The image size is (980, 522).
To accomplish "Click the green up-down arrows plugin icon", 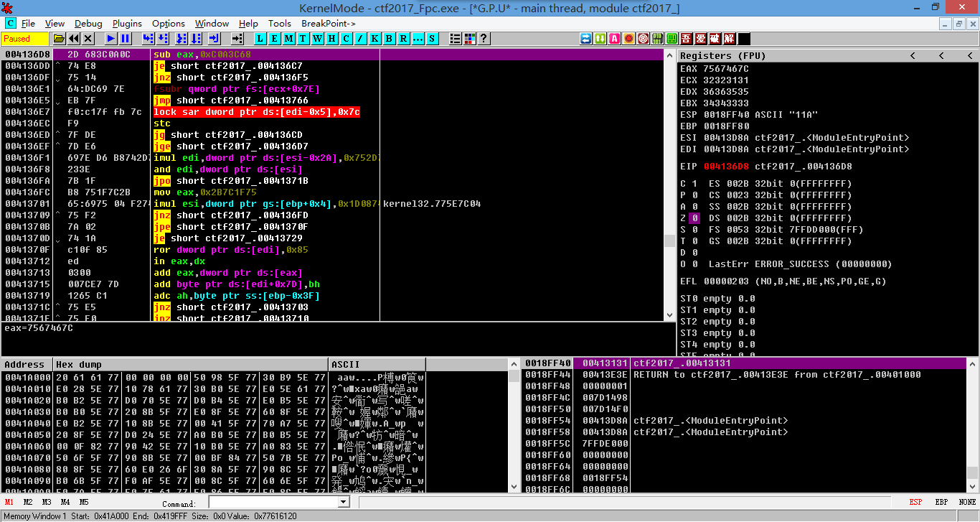I will point(600,38).
